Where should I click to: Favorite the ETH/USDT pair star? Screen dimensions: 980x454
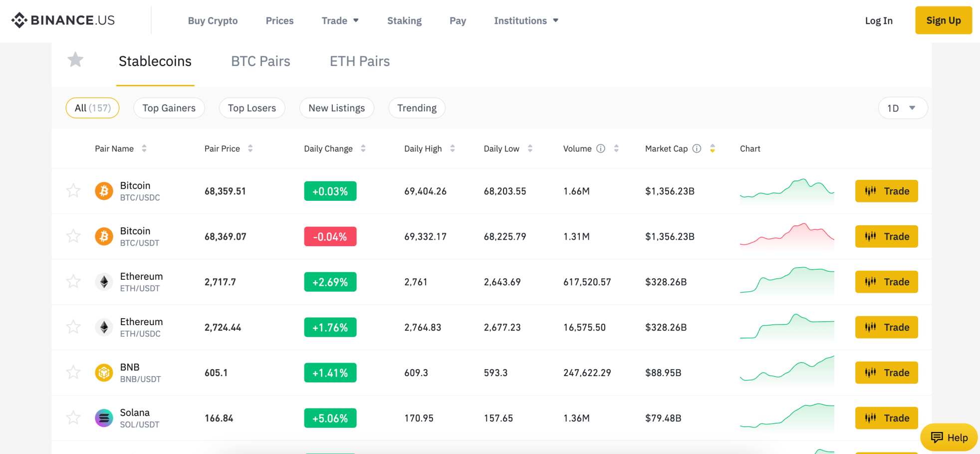click(x=73, y=281)
